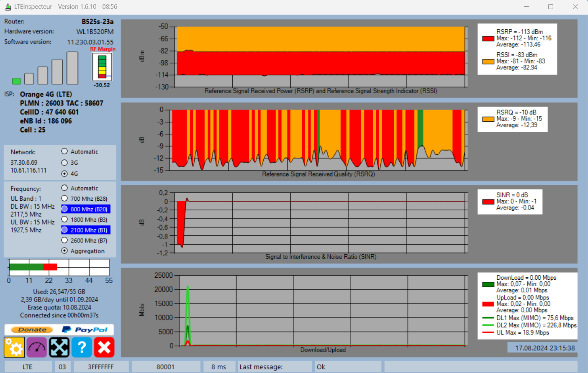Screen dimensions: 588x373
Task: Click inside the SINR graph
Action: [321, 223]
